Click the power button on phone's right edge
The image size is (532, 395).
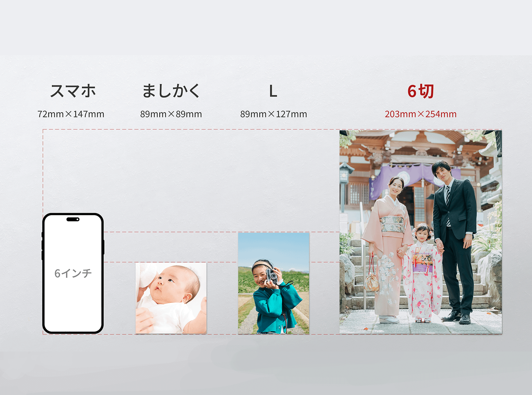coord(104,247)
